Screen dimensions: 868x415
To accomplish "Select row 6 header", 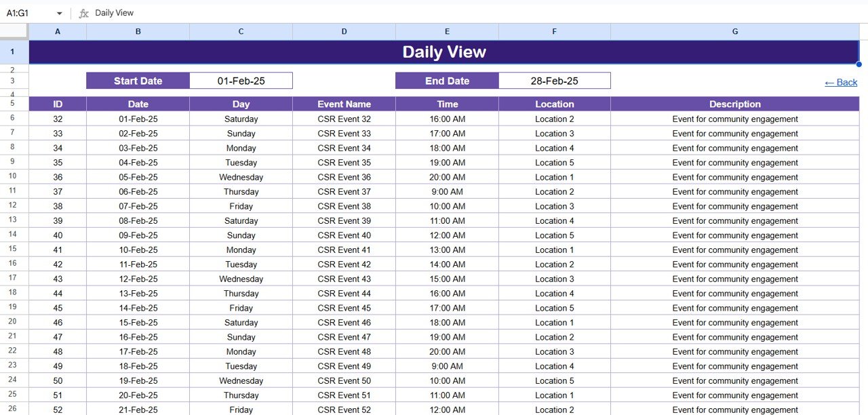I will coord(13,119).
